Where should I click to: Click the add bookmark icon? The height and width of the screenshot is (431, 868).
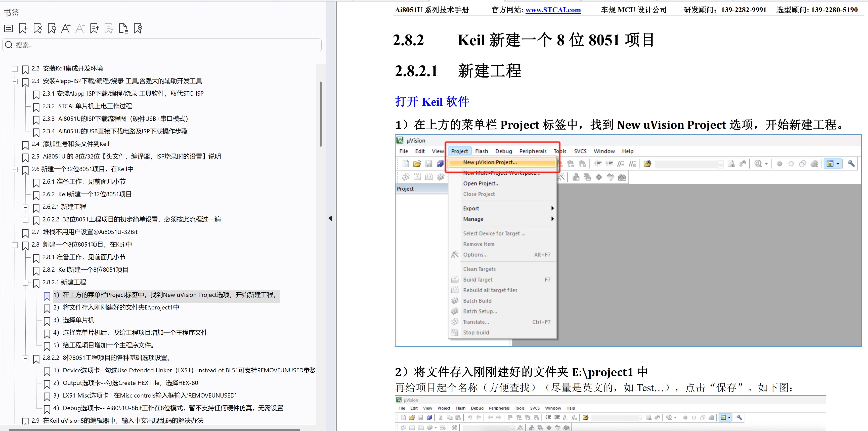tap(23, 29)
